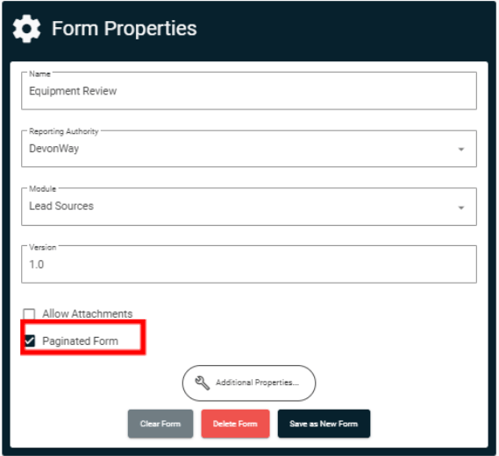This screenshot has width=499, height=456.
Task: Click the Form Properties title text
Action: tap(124, 29)
